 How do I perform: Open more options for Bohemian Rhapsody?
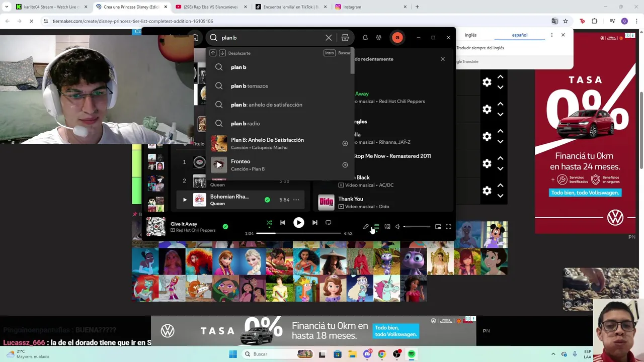pyautogui.click(x=296, y=200)
